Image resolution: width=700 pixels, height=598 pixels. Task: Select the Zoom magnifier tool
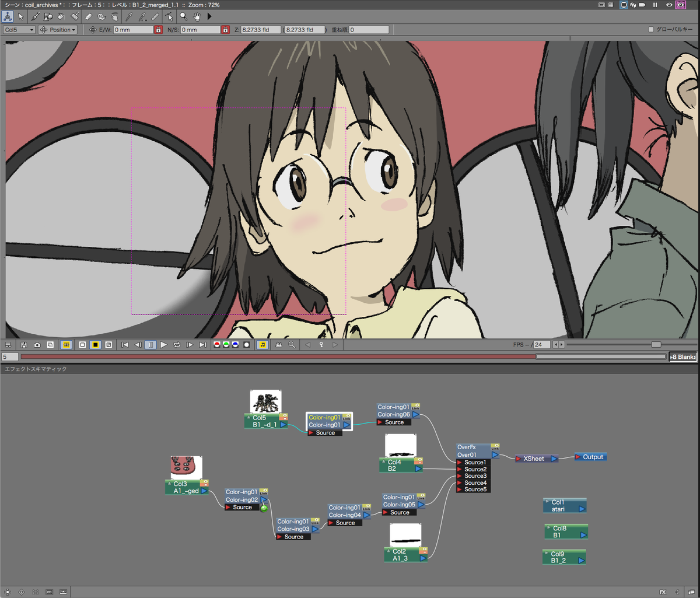[184, 16]
